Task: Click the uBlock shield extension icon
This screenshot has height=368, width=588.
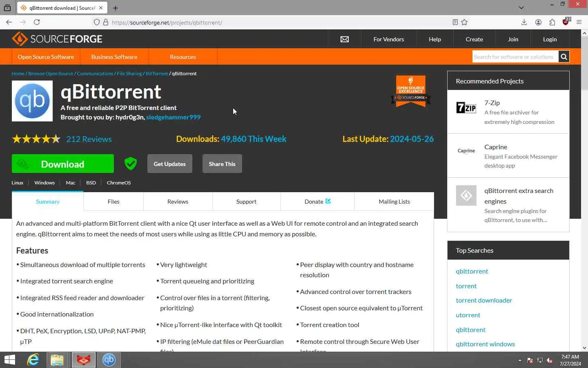Action: pyautogui.click(x=566, y=22)
